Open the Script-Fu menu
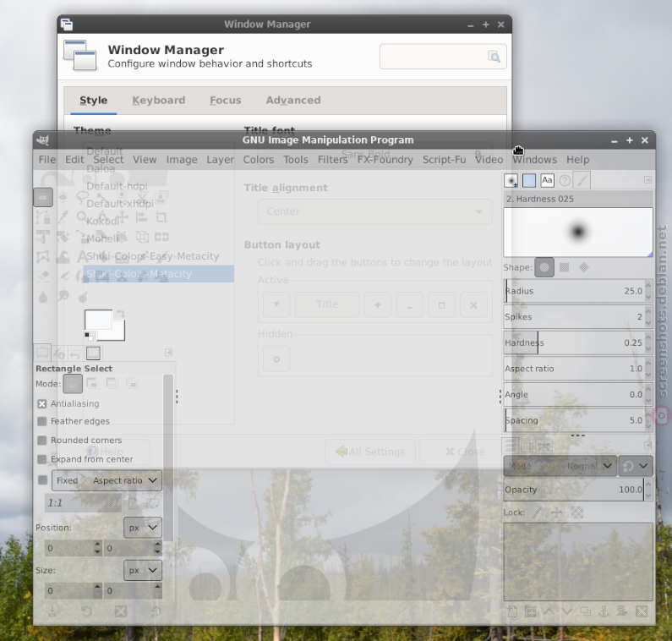The width and height of the screenshot is (672, 641). pos(444,160)
